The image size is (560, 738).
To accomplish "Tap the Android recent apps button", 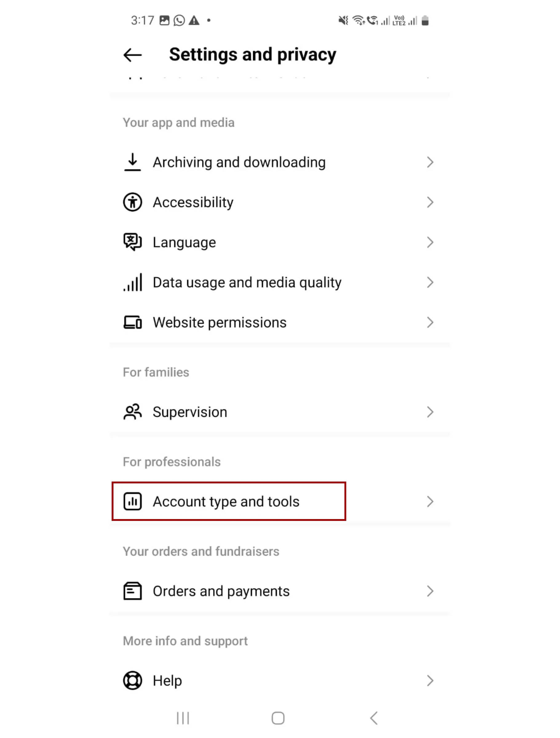I will point(183,718).
